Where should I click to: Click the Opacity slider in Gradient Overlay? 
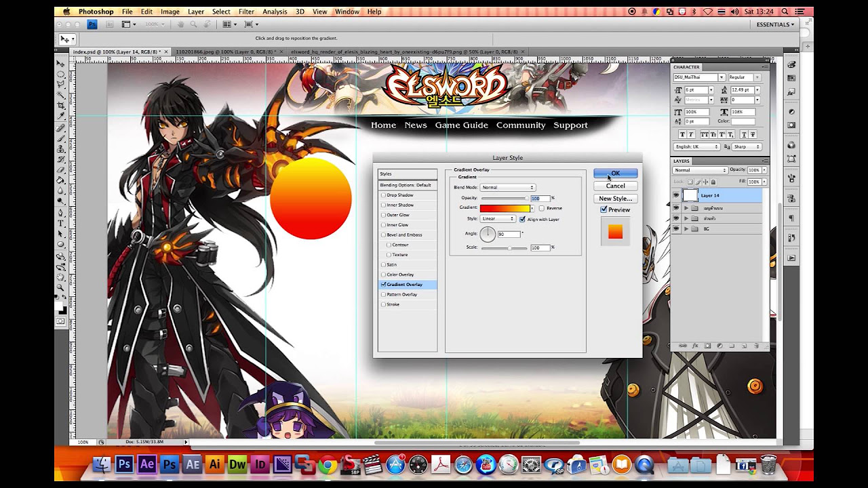[505, 198]
